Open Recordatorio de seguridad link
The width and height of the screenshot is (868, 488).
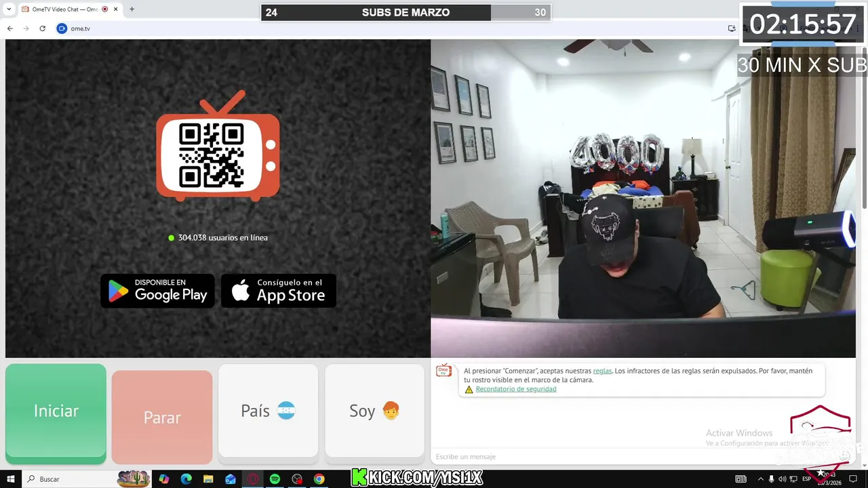(516, 389)
